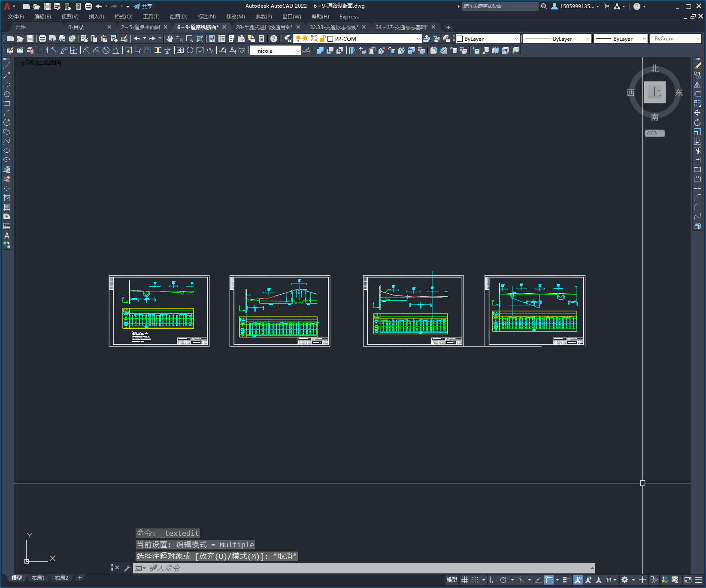This screenshot has width=706, height=588.
Task: Click the Share (共享) icon
Action: [x=143, y=6]
